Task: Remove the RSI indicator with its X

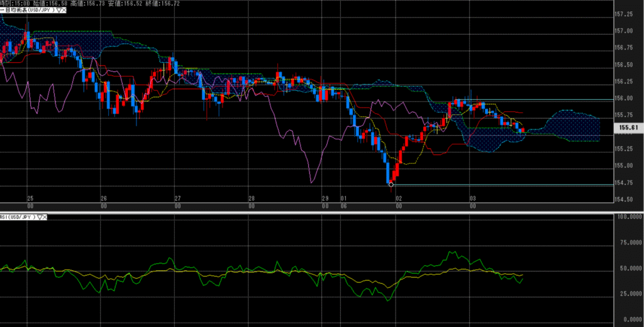Action: tap(46, 217)
